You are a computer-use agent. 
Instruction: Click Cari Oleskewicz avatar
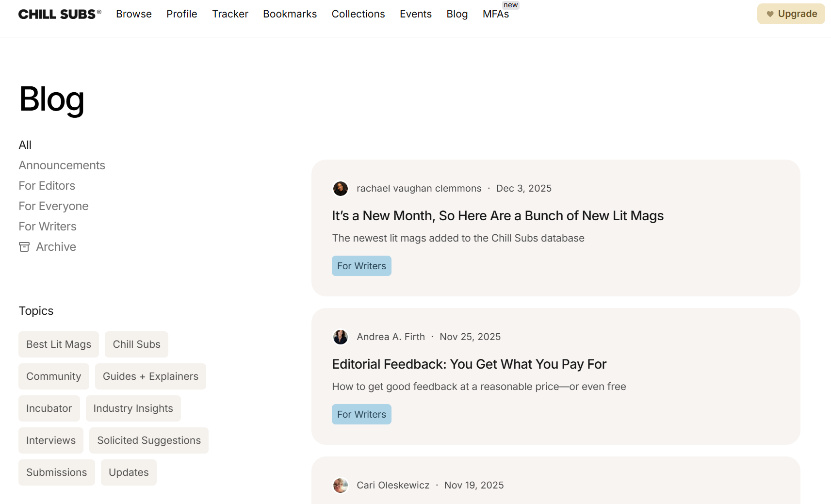pos(341,486)
